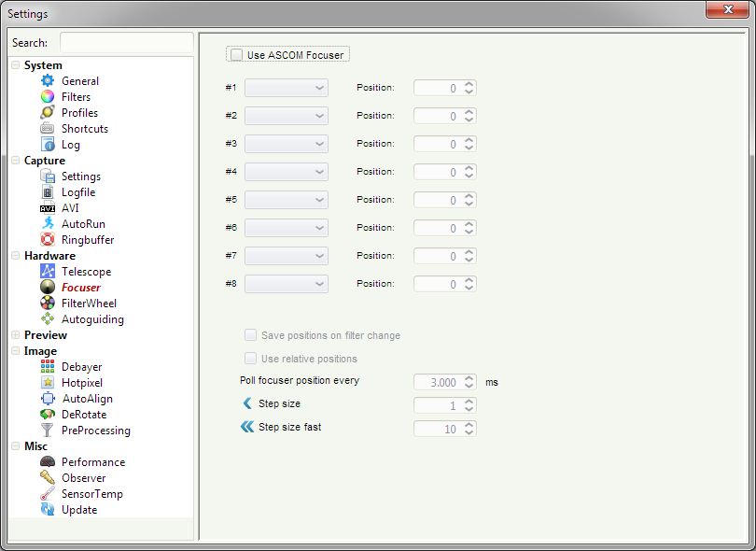Open General settings via gear icon
756x551 pixels.
click(48, 80)
